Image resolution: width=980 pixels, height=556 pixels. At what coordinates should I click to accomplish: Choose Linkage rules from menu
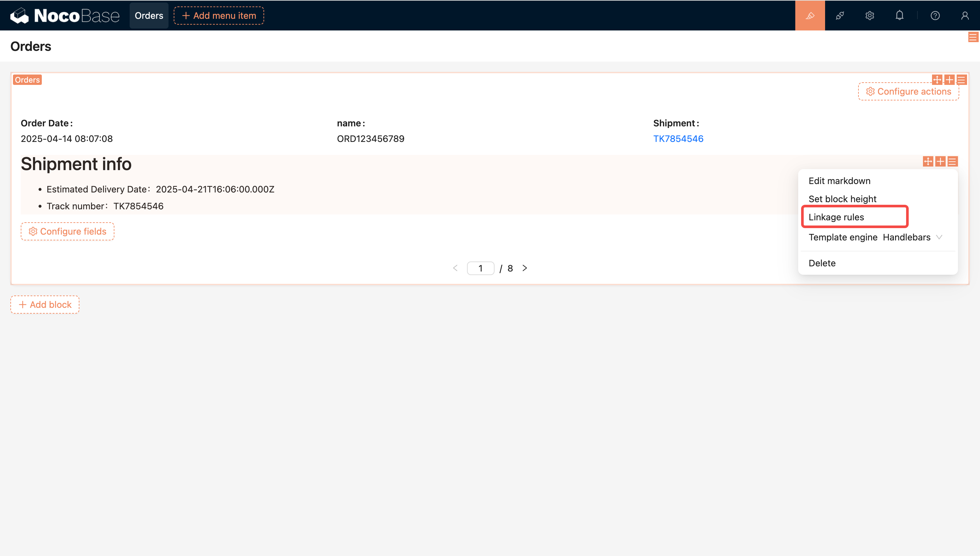coord(878,217)
